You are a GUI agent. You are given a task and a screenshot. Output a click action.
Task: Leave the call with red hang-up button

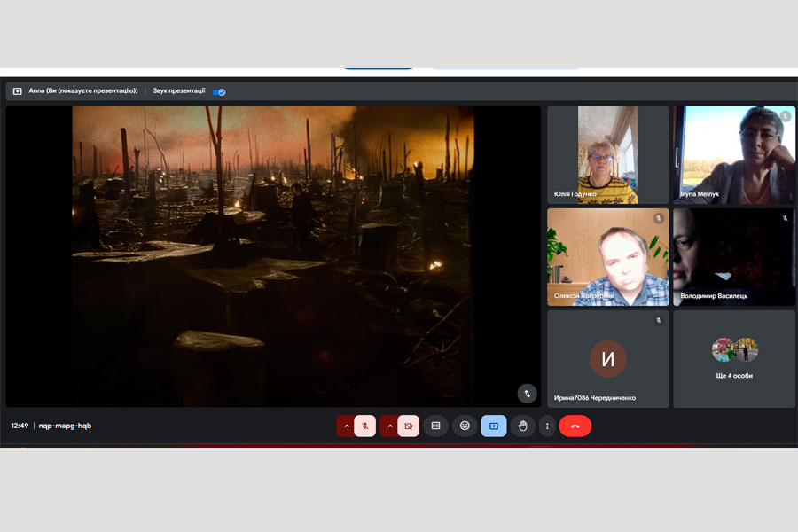575,426
